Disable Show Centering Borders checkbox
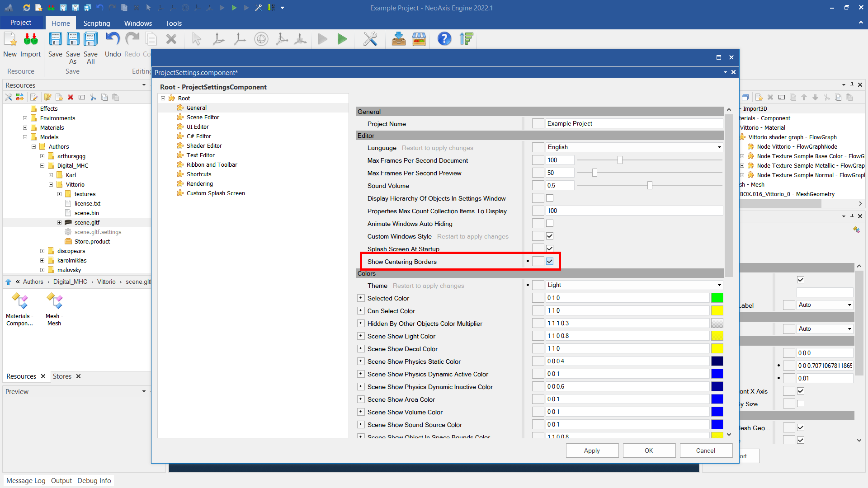 click(550, 261)
